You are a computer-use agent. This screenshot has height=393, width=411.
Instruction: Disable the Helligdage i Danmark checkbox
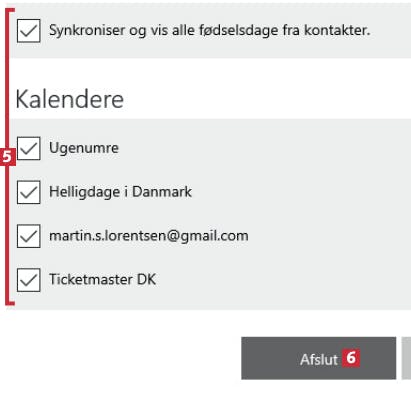(29, 192)
